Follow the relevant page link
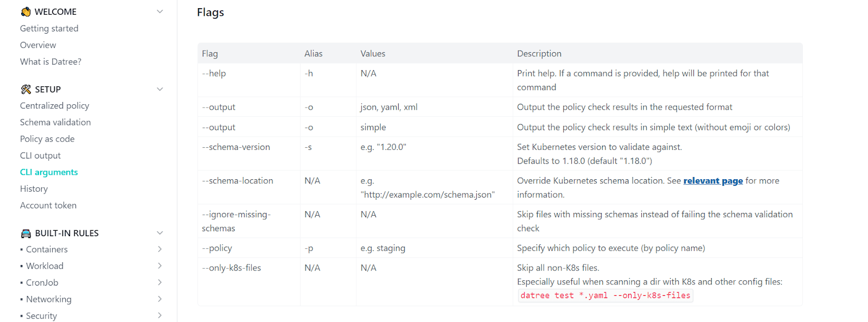 [x=713, y=181]
